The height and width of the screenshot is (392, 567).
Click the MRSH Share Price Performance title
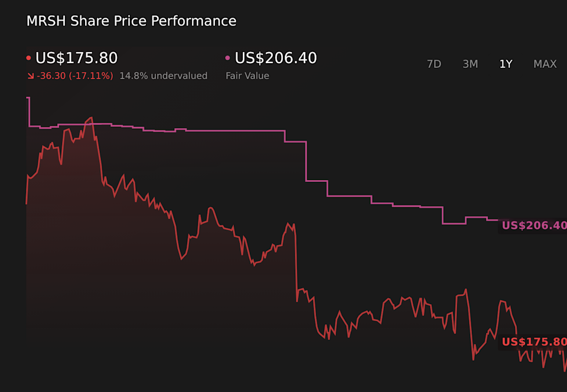(131, 21)
